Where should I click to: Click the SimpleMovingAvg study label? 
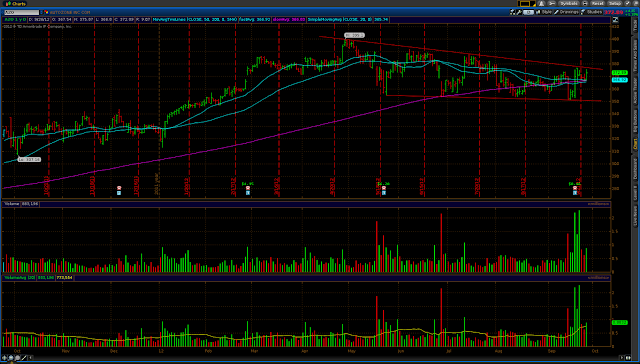340,19
